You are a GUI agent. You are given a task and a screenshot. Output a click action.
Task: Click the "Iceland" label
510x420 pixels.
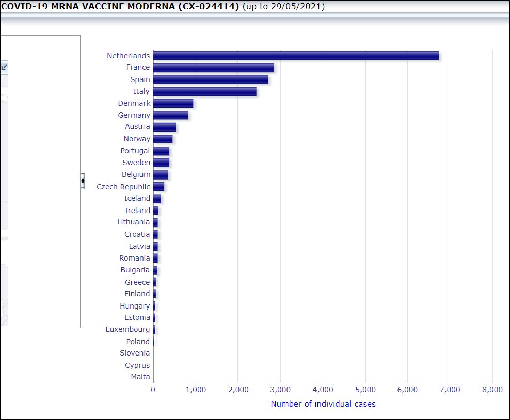[137, 198]
